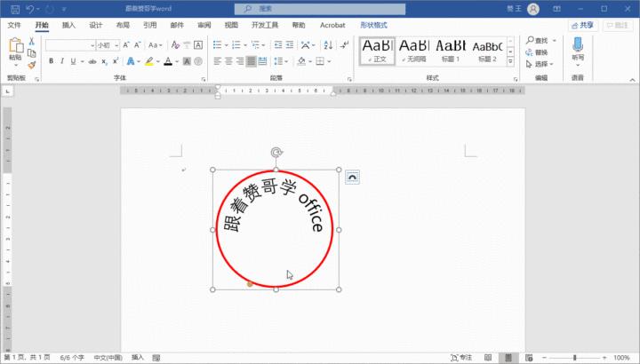Click the enclosed character icon
Image resolution: width=640 pixels, height=364 pixels.
pyautogui.click(x=198, y=61)
